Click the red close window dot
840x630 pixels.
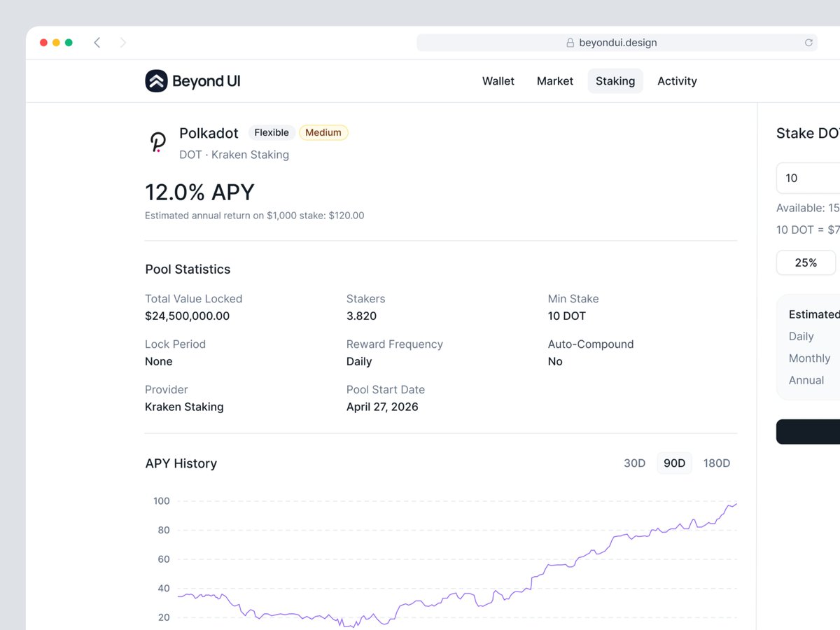pyautogui.click(x=43, y=43)
